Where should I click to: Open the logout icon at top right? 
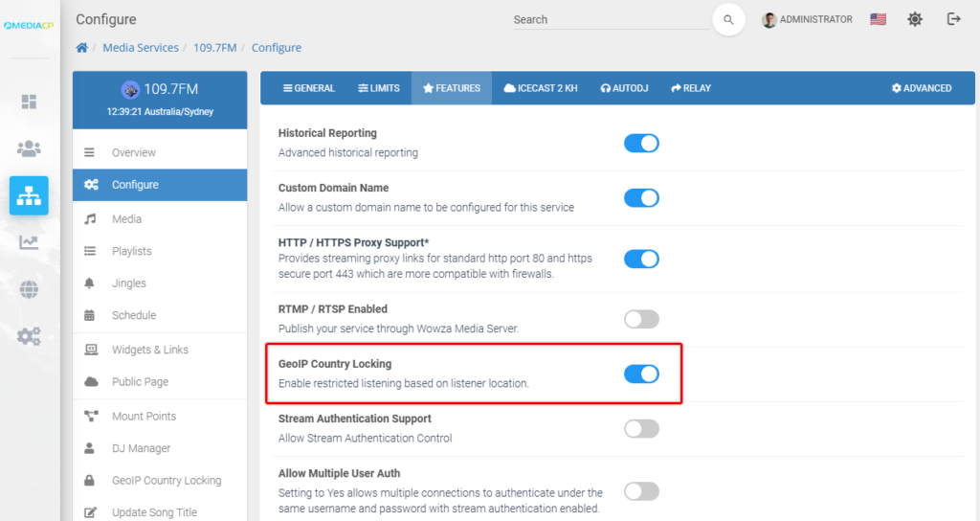tap(954, 19)
